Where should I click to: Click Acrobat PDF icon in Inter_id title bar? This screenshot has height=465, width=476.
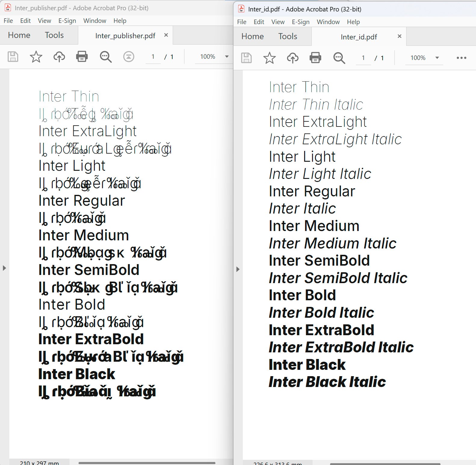pyautogui.click(x=241, y=9)
